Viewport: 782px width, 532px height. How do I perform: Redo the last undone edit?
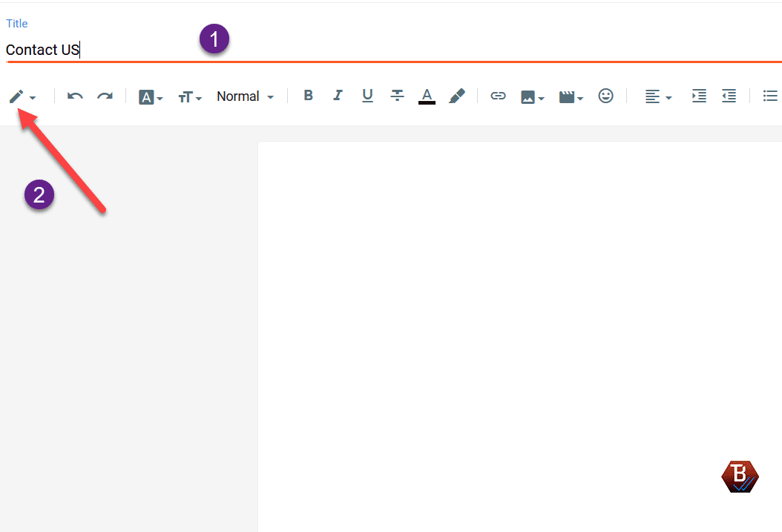point(105,96)
